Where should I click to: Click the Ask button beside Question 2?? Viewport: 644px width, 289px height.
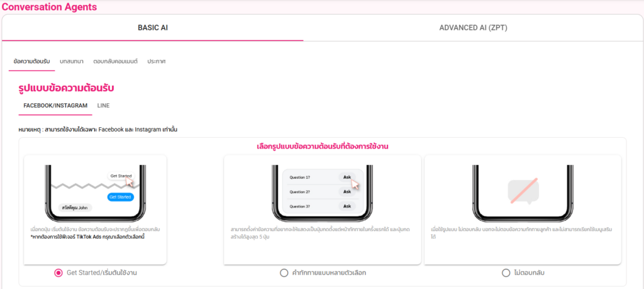tap(345, 191)
